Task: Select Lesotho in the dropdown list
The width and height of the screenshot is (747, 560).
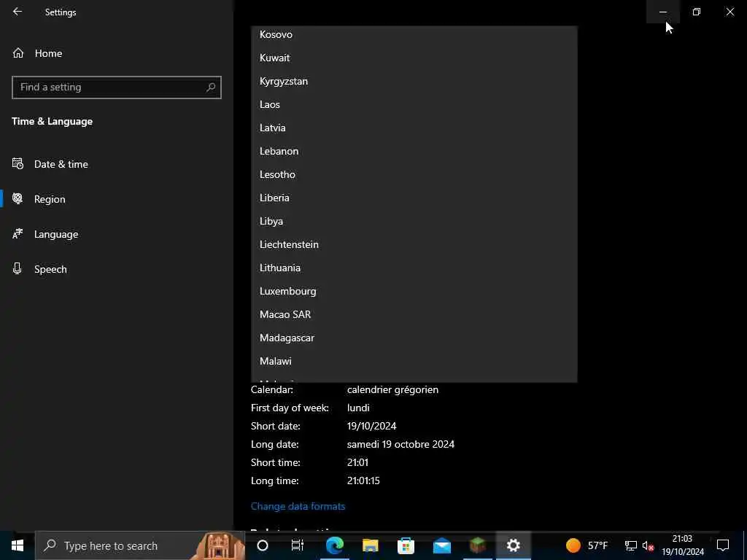Action: click(x=414, y=174)
